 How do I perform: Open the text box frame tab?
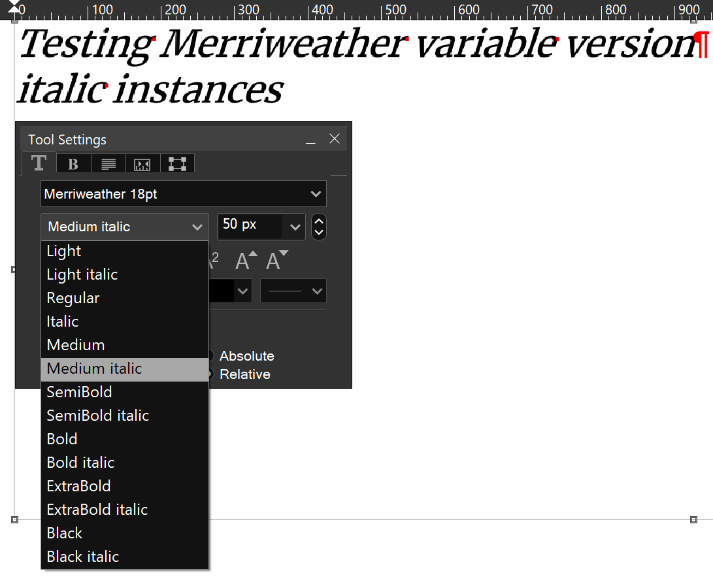[177, 164]
